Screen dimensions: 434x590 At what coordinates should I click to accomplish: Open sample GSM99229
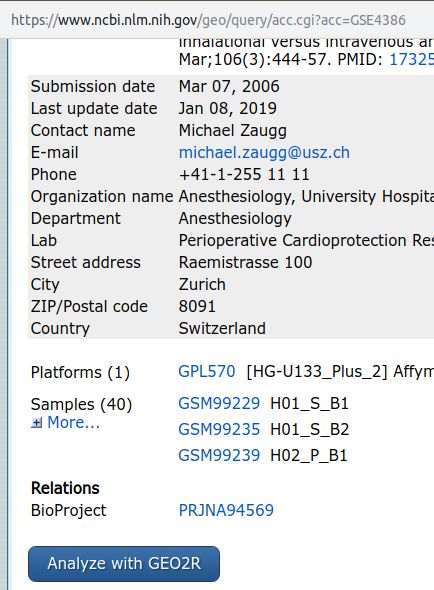[x=219, y=403]
